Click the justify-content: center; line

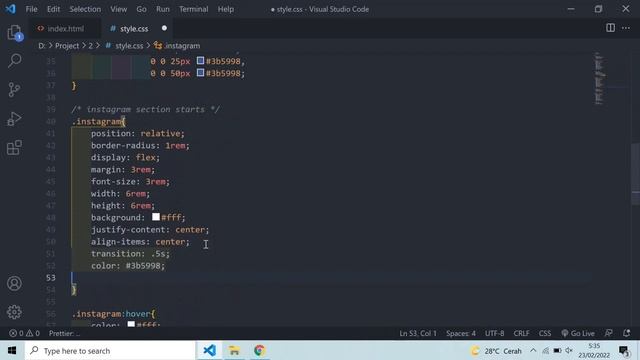tap(150, 229)
